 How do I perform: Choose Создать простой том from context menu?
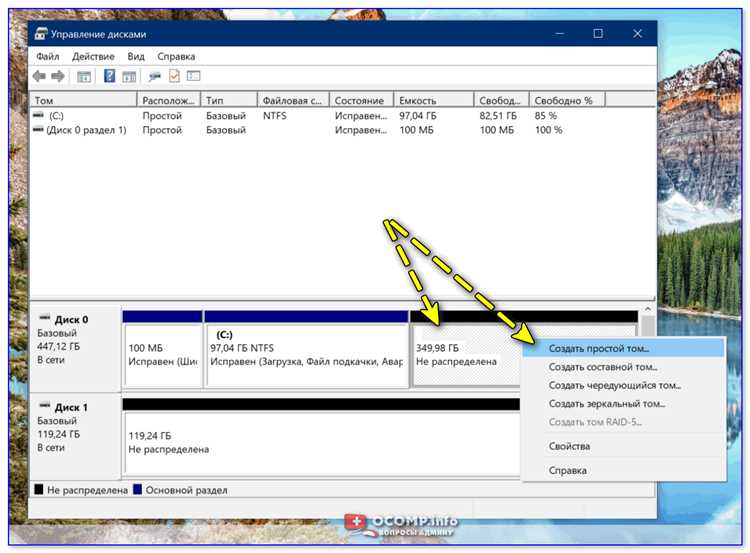(x=599, y=349)
